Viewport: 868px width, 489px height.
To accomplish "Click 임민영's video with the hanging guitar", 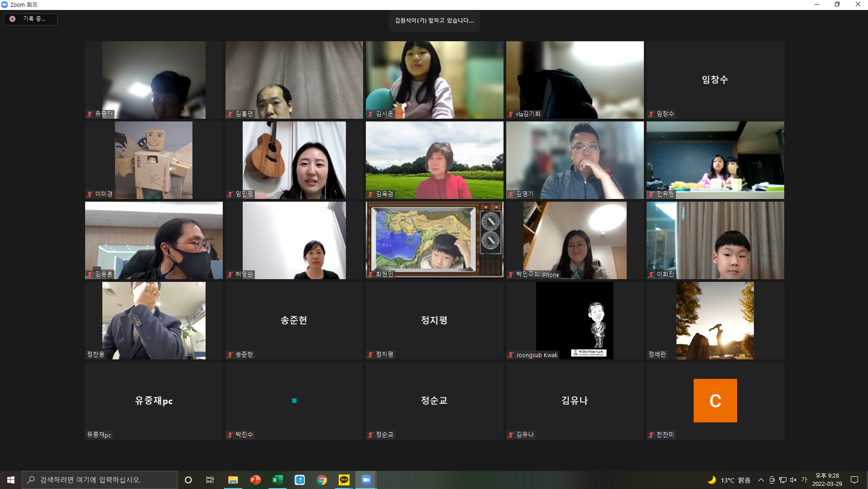I will click(x=294, y=160).
